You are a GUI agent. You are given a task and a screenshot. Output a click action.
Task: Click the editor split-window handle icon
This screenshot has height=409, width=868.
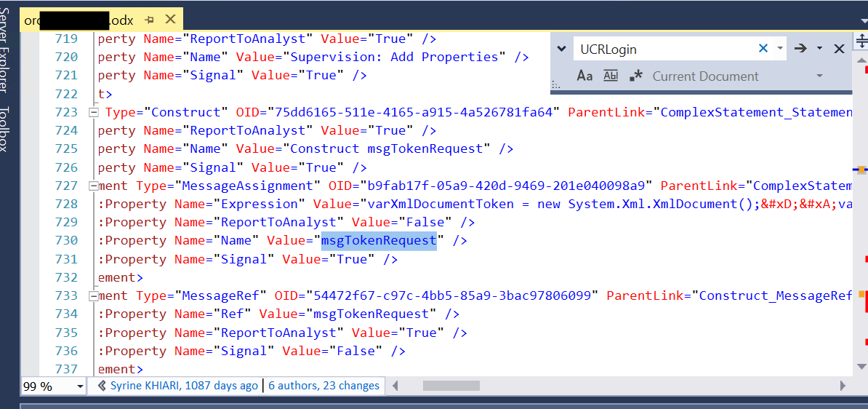[862, 39]
